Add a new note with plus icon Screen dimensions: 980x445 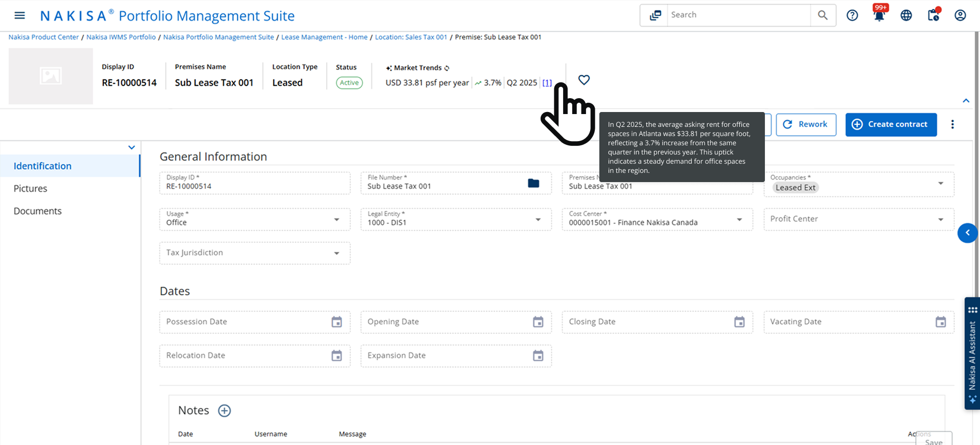[x=224, y=411]
